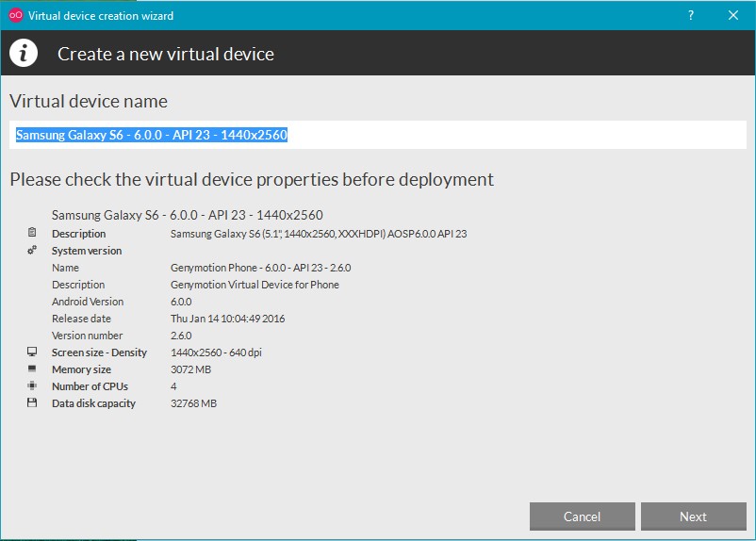Click release date 'Thu Jan 14 10:04:49 2016'
Image resolution: width=756 pixels, height=541 pixels.
pyautogui.click(x=227, y=319)
